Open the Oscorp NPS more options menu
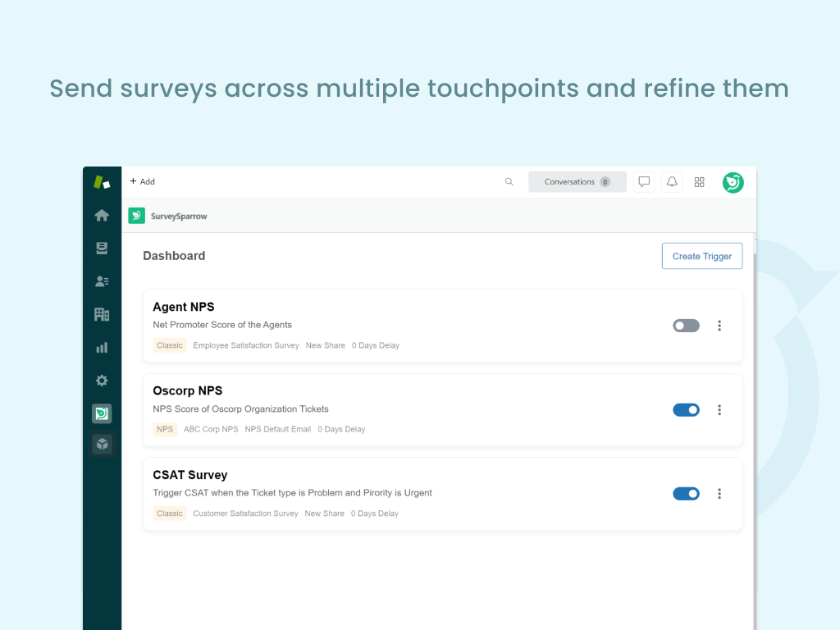The image size is (840, 630). pos(719,410)
